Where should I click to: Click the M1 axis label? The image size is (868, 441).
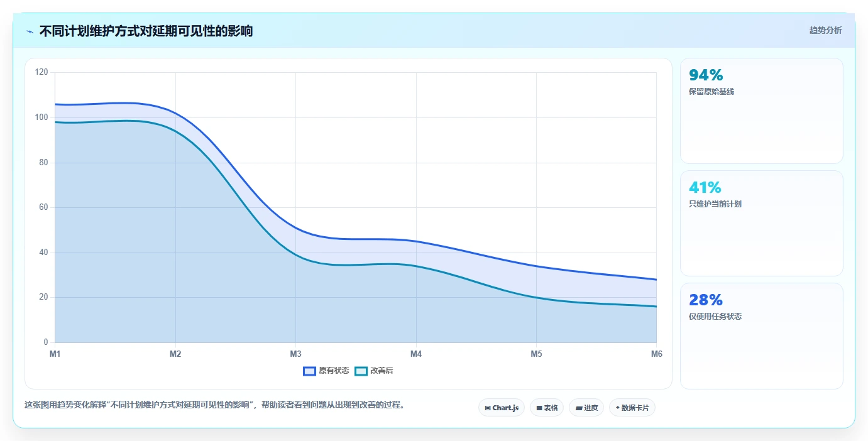coord(55,354)
